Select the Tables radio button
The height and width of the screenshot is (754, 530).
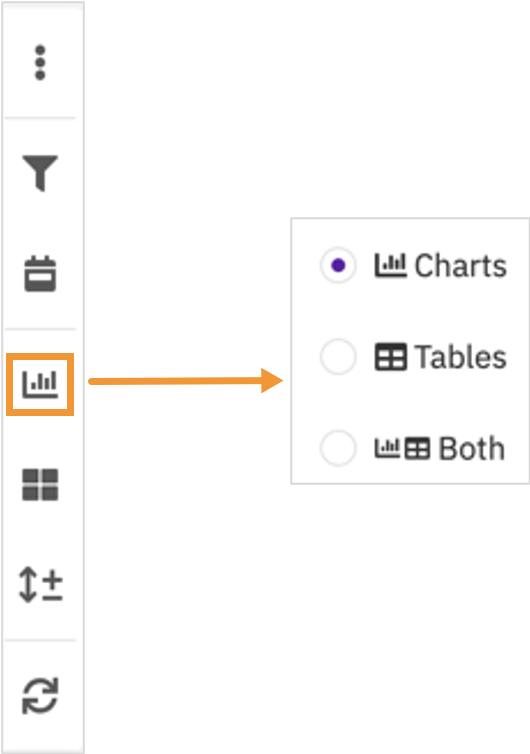click(338, 357)
